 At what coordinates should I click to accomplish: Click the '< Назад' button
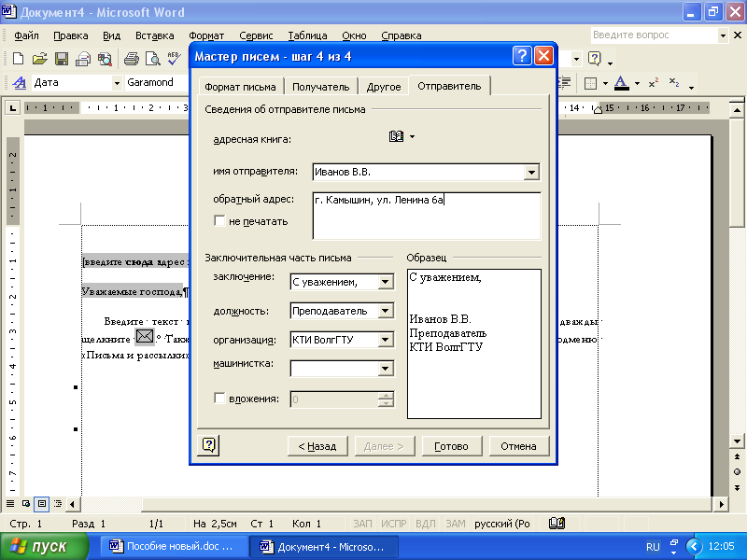[317, 446]
